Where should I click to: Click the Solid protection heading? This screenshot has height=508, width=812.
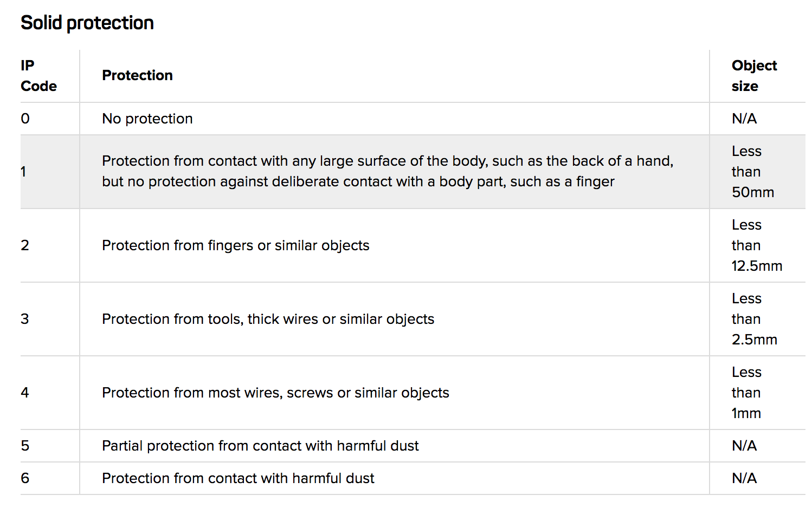(87, 23)
